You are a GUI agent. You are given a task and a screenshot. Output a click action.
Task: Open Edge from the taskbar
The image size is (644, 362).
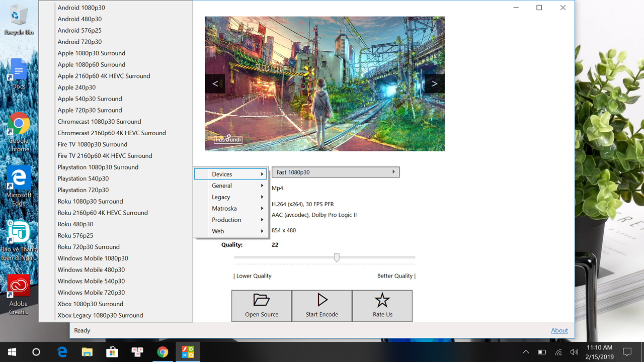click(x=62, y=352)
